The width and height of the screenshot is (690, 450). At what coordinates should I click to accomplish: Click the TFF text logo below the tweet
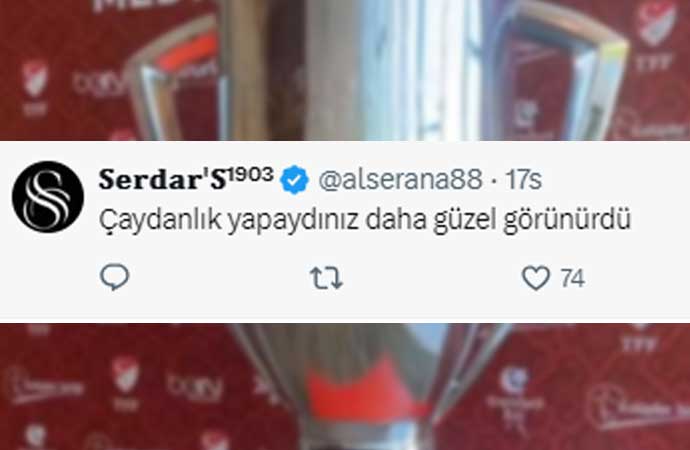coord(639,344)
